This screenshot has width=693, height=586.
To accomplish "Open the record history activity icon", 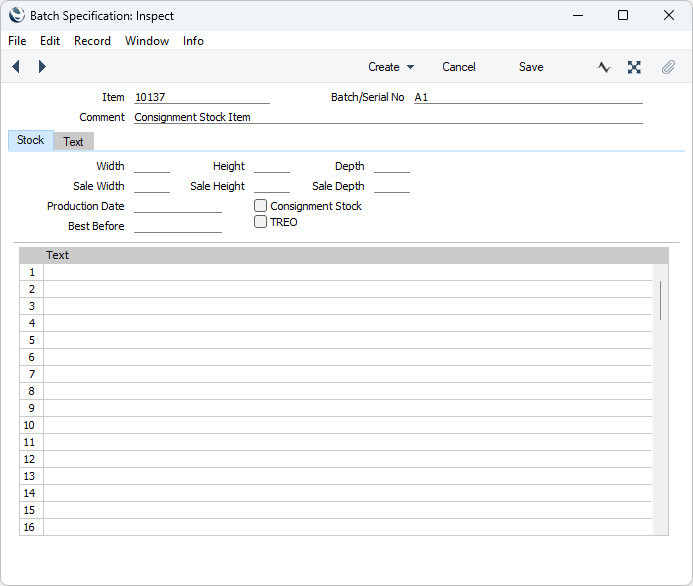I will (x=604, y=67).
